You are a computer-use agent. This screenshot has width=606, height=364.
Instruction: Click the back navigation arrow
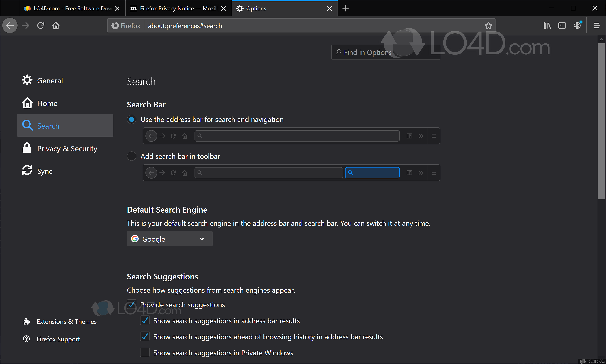pos(10,25)
